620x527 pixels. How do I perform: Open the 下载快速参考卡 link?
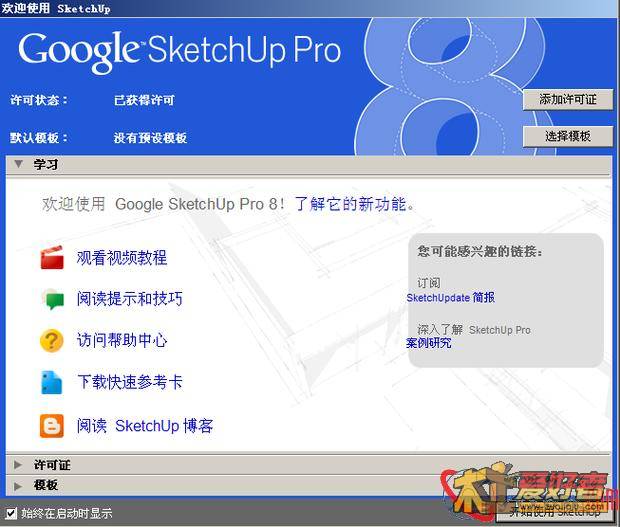pos(130,382)
